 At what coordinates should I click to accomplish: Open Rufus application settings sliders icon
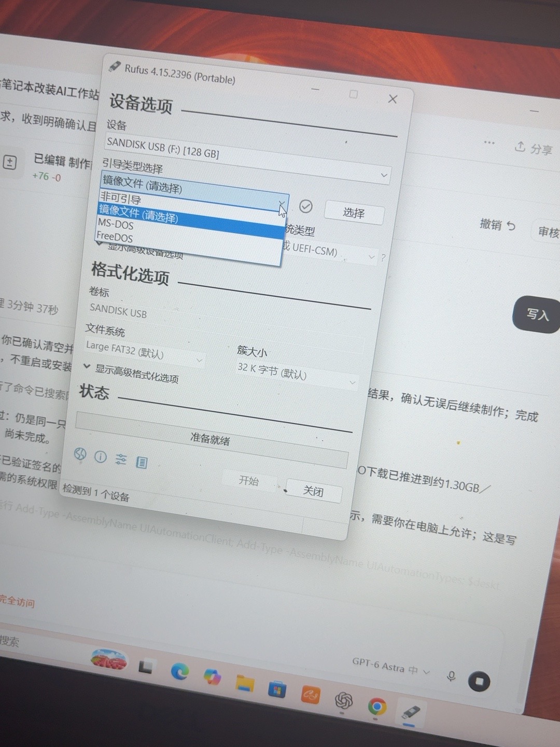[x=121, y=459]
